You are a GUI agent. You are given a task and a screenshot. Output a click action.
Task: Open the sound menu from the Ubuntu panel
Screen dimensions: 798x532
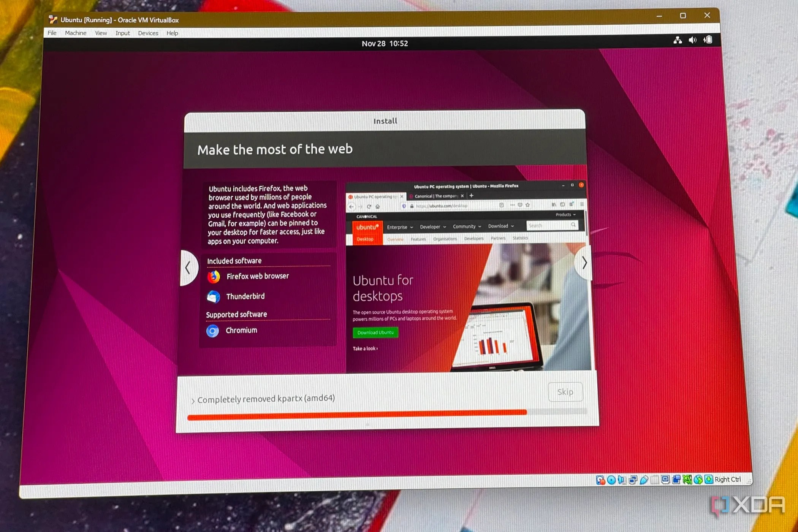(692, 40)
